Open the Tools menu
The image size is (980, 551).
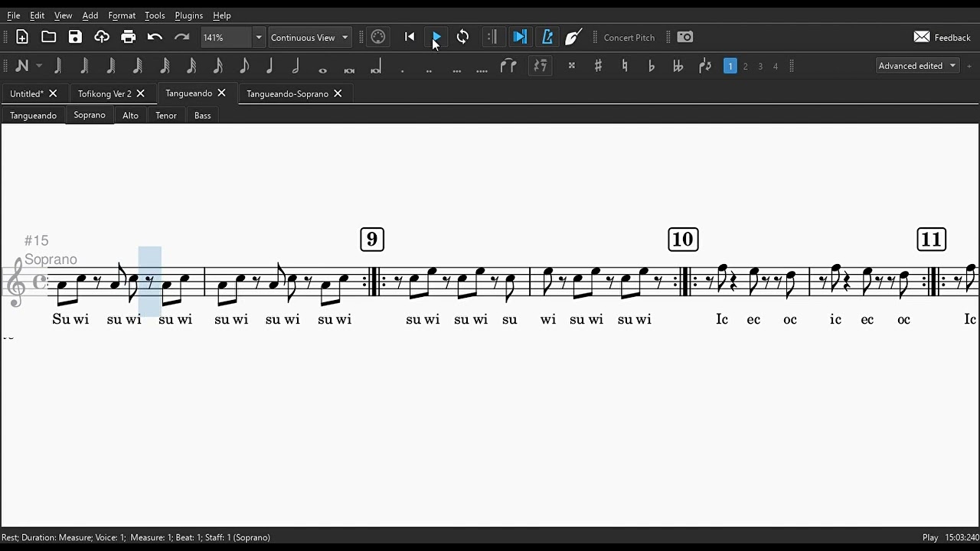coord(155,15)
